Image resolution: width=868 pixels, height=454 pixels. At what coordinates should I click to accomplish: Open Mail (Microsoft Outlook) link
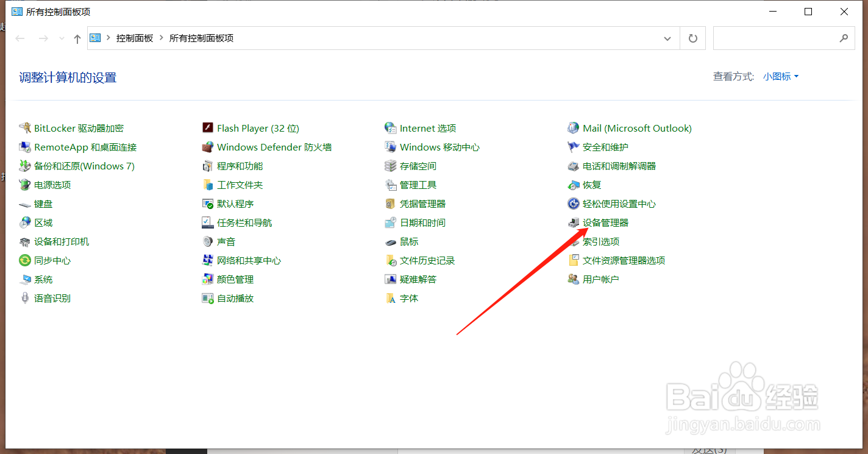pos(637,128)
